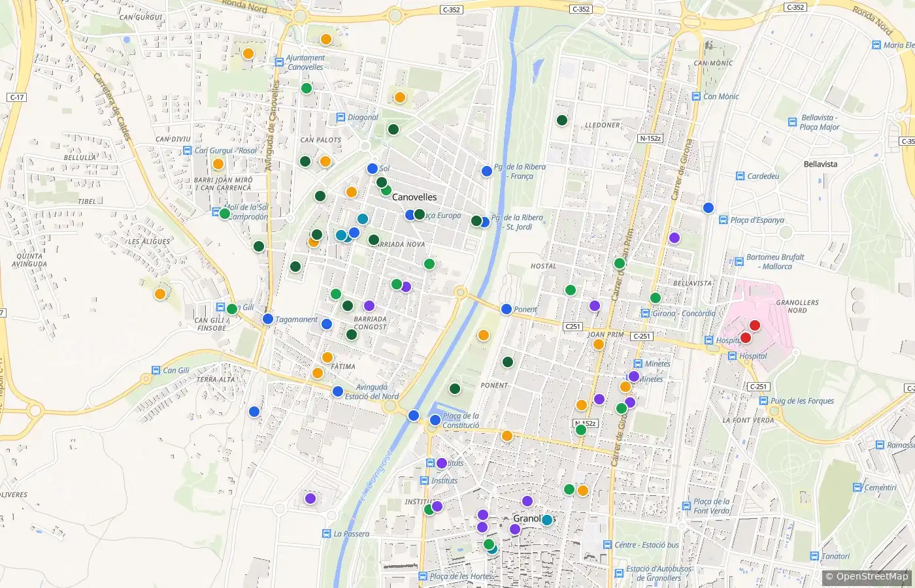
Task: Select the Bellavista - Plaça Major bus stop icon
Action: click(793, 122)
